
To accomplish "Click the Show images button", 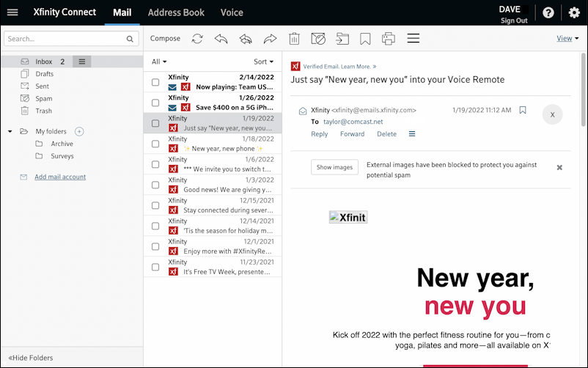I will click(x=334, y=167).
